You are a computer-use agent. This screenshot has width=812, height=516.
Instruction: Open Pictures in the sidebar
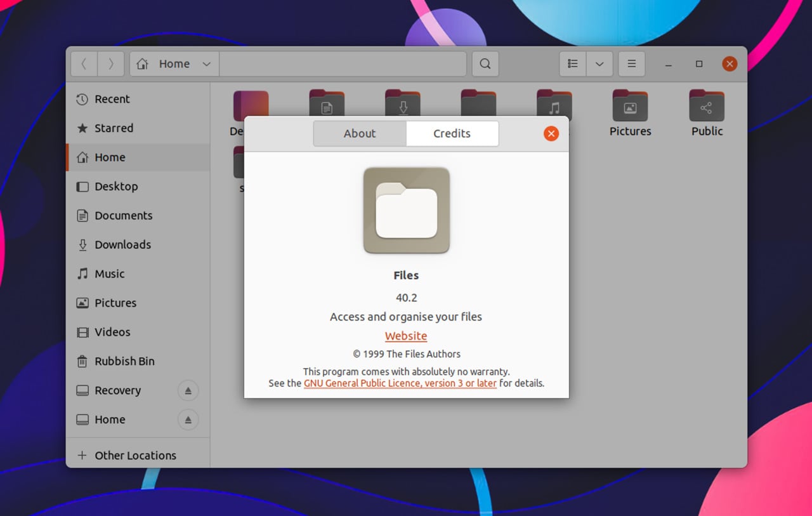click(x=138, y=303)
